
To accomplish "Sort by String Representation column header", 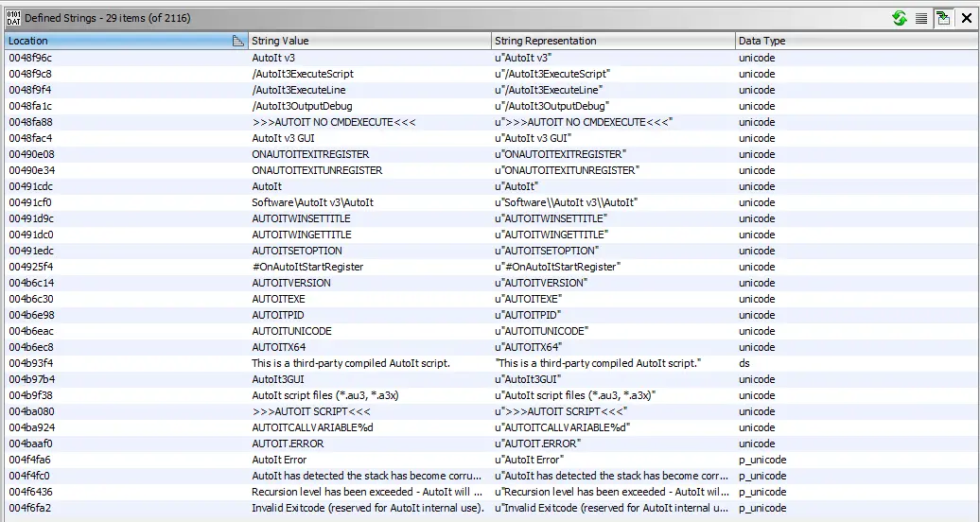I will tap(614, 41).
